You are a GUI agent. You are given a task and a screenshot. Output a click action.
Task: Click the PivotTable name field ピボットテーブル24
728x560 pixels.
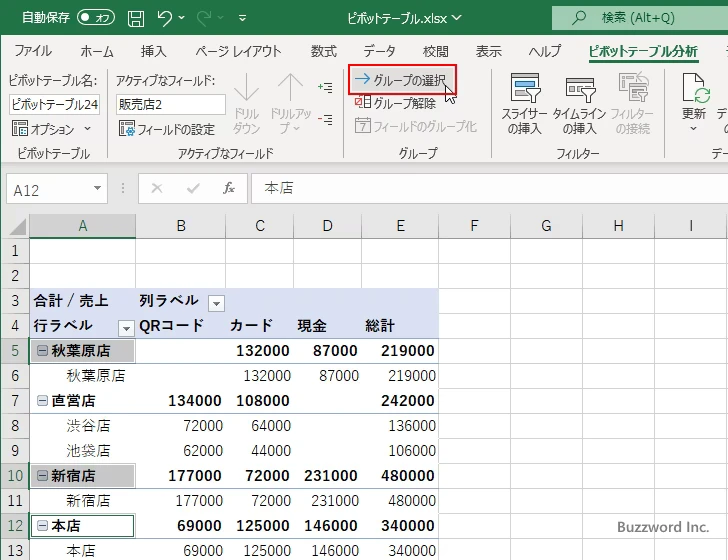point(54,104)
